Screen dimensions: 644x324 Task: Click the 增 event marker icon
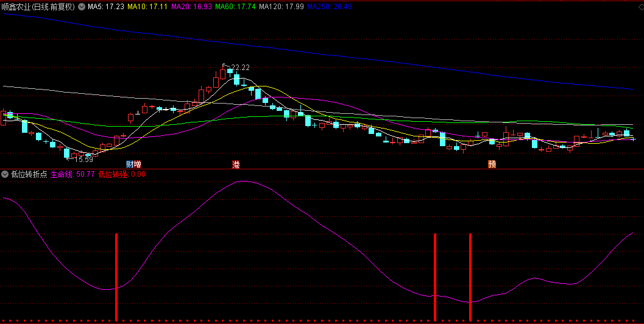pyautogui.click(x=137, y=164)
